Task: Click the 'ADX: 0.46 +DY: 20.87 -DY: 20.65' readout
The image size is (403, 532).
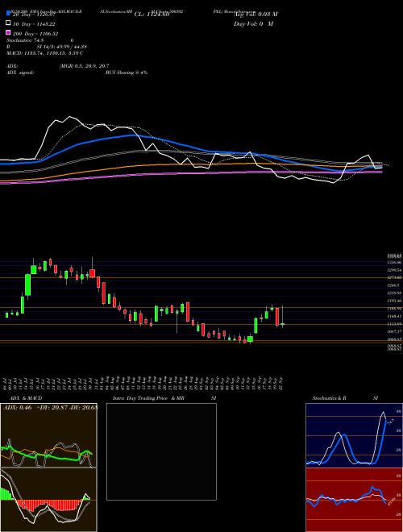Action: (50, 407)
